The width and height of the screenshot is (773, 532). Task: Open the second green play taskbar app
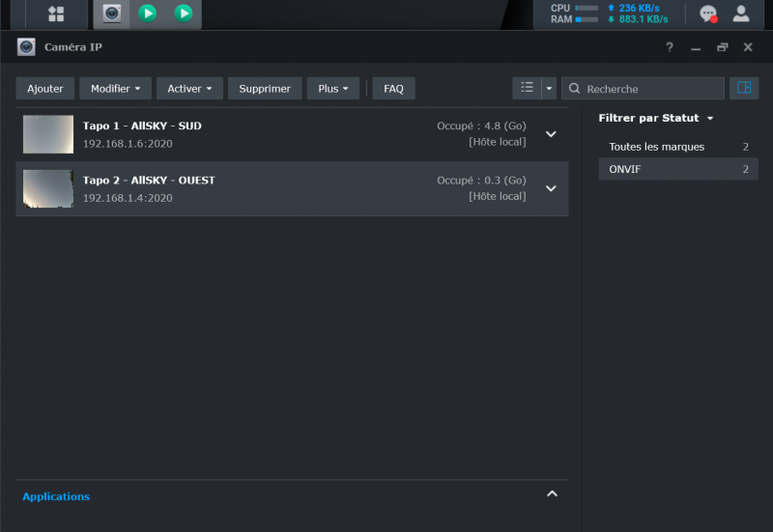[184, 14]
